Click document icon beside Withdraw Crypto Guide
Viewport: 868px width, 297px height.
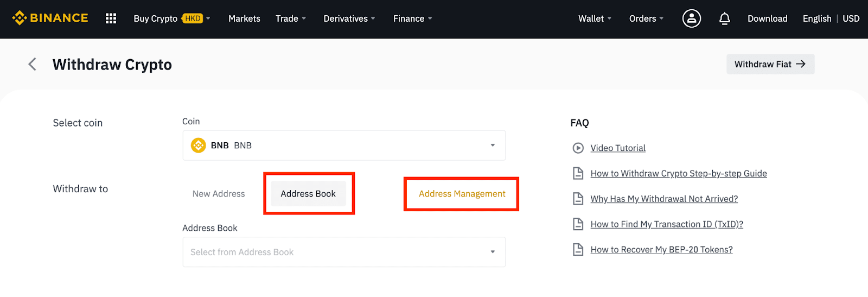click(x=578, y=174)
